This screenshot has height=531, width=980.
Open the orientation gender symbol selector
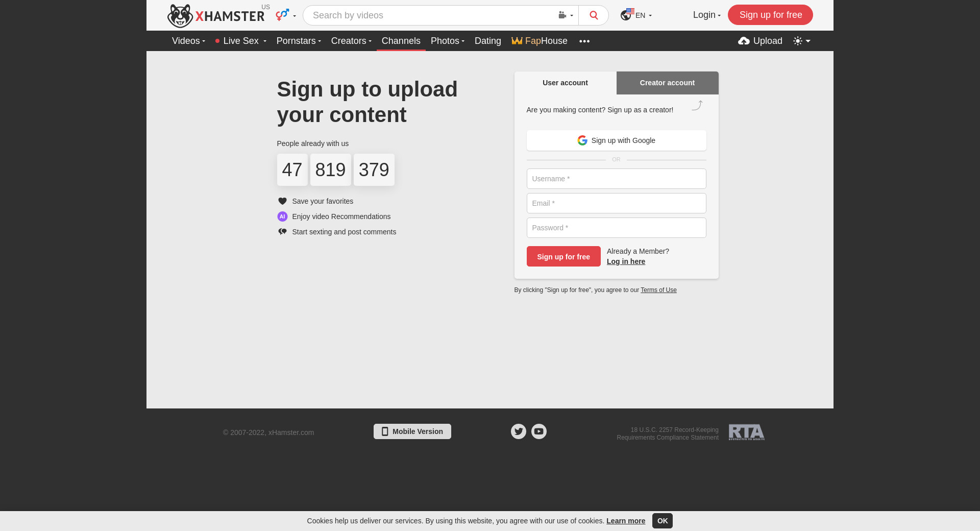[x=286, y=15]
